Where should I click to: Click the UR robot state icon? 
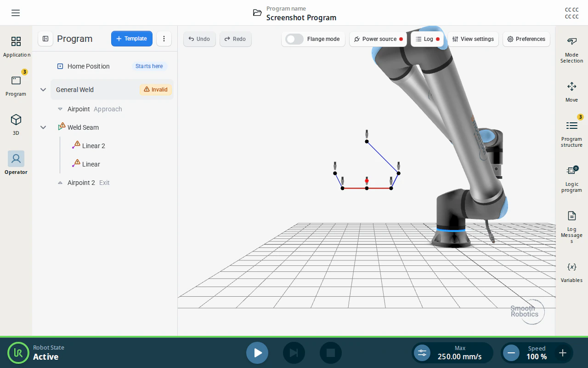click(18, 353)
